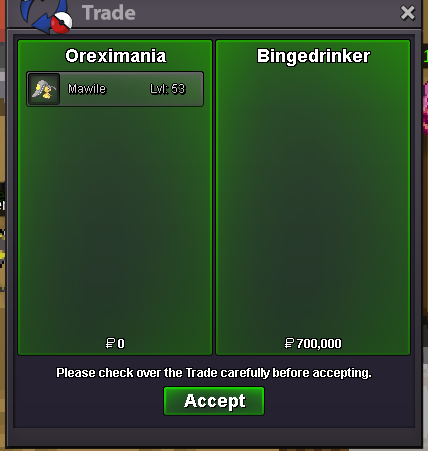Click the 0 amount in Oreximania's offer
This screenshot has height=451, width=428.
click(x=121, y=343)
